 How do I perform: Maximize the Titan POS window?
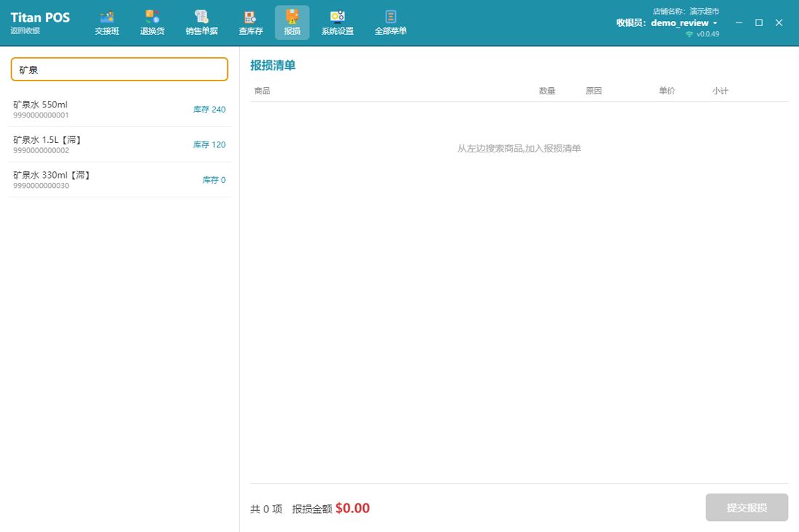click(x=759, y=22)
